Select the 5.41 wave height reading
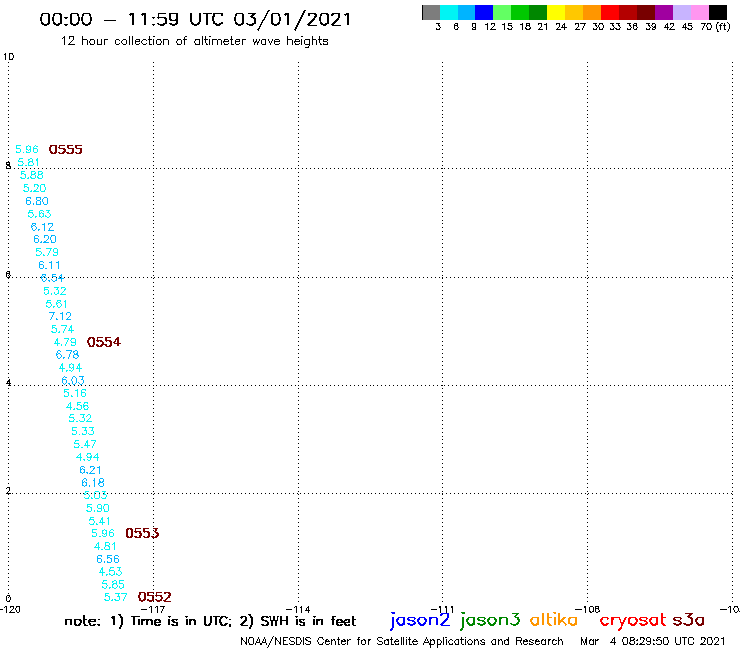The width and height of the screenshot is (740, 650). click(100, 522)
